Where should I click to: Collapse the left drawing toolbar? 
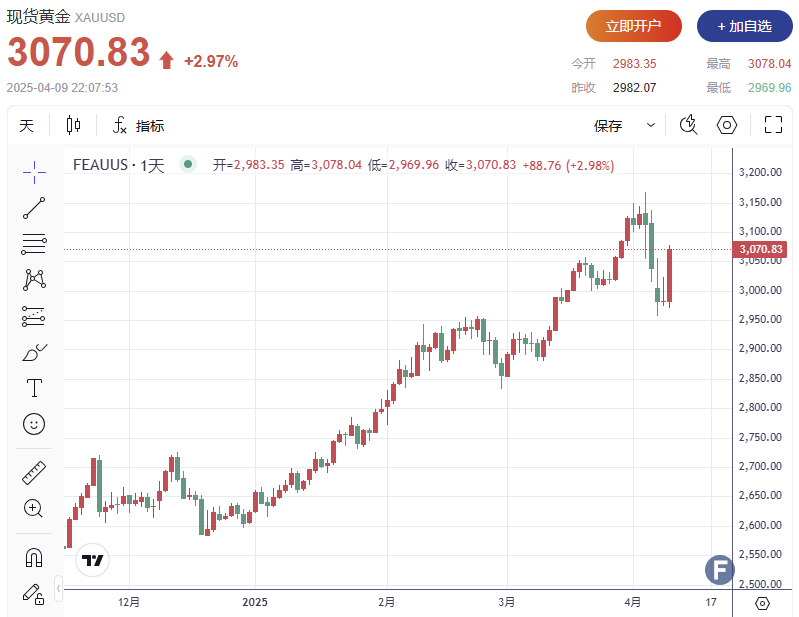coord(58,585)
